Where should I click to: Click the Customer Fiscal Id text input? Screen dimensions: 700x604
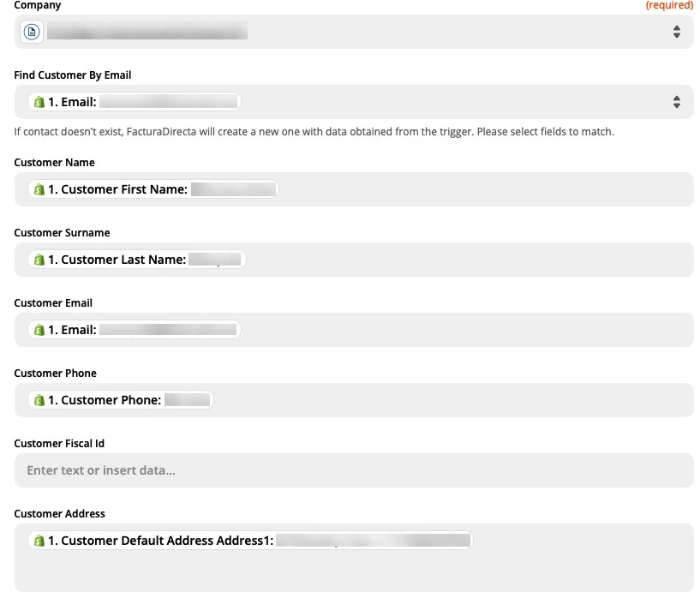[x=354, y=469]
